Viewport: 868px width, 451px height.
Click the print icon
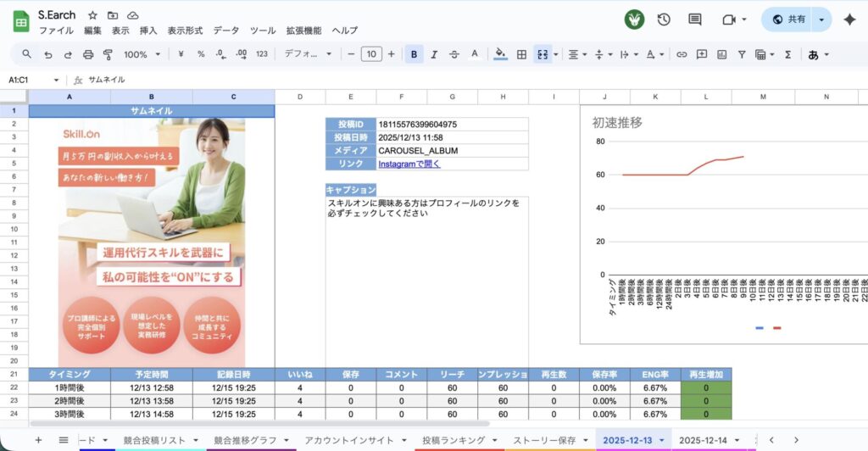tap(88, 54)
